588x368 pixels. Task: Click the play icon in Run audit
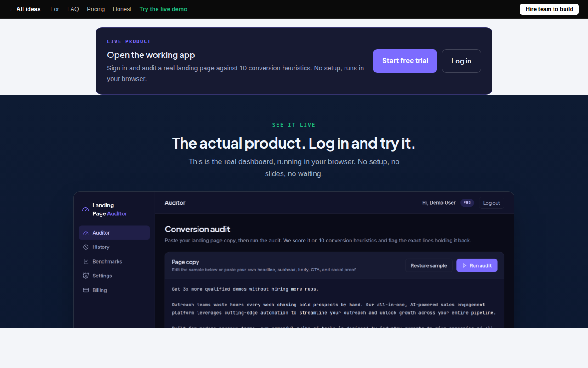click(x=464, y=265)
